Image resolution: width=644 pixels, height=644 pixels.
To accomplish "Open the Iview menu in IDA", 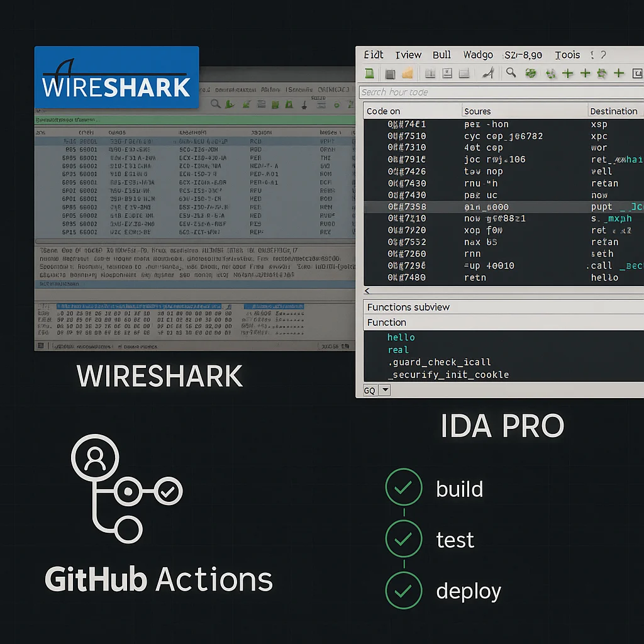I will click(408, 55).
